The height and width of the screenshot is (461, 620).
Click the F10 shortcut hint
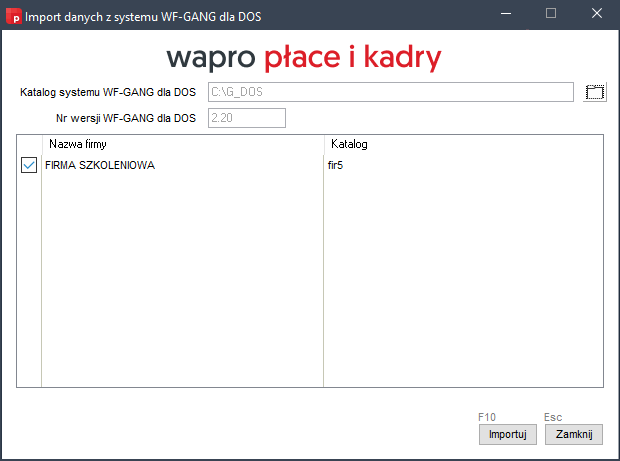tap(487, 417)
